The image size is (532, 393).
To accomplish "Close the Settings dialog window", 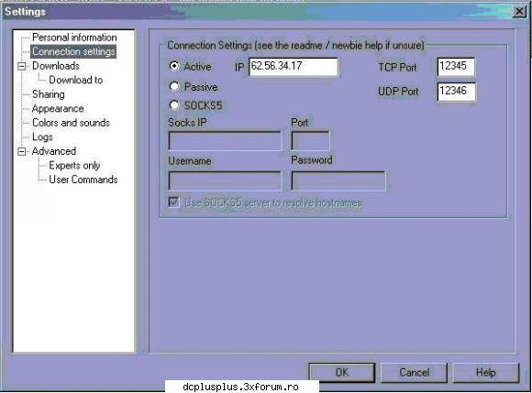I will 519,12.
